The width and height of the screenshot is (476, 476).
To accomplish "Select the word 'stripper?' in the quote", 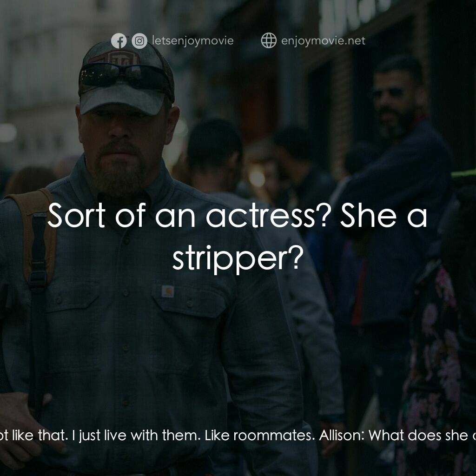I will pos(238,258).
